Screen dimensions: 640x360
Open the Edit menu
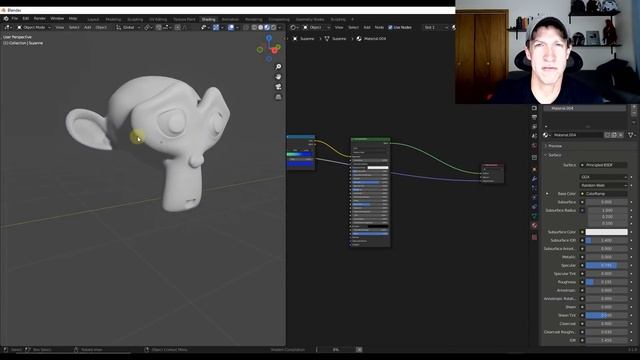click(x=26, y=19)
